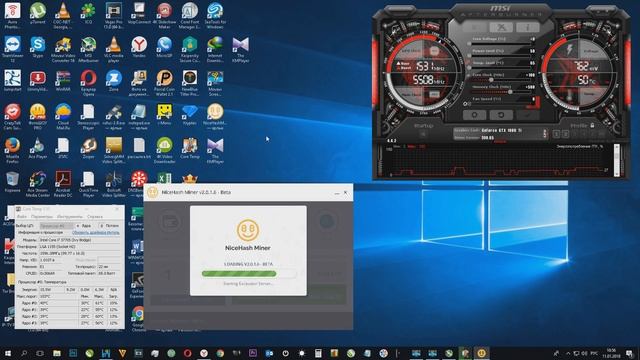The height and width of the screenshot is (360, 640).
Task: Open the TeamViewer 12 desktop icon
Action: click(12, 49)
